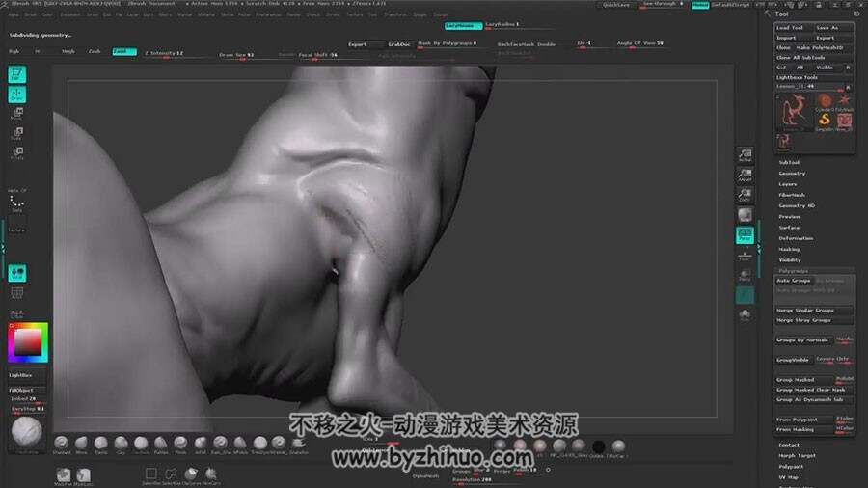Select the Move transform icon

tap(16, 114)
